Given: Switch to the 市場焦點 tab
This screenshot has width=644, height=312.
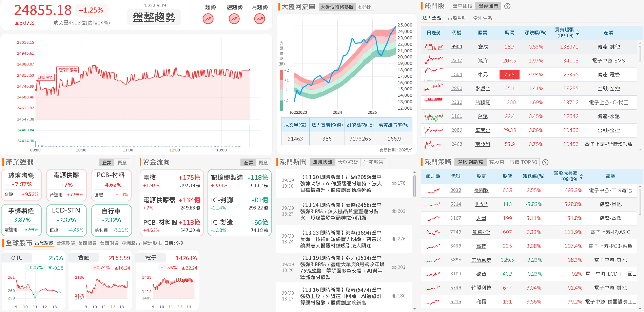Looking at the screenshot, I should (x=457, y=18).
